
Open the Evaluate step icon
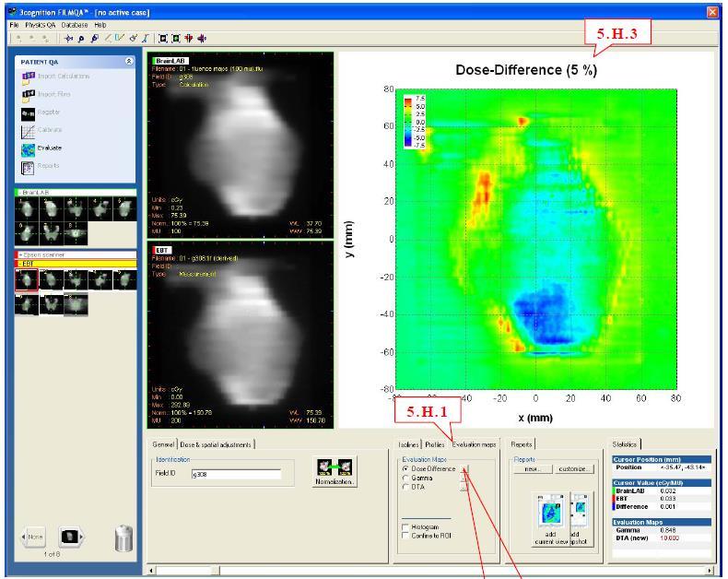(28, 149)
